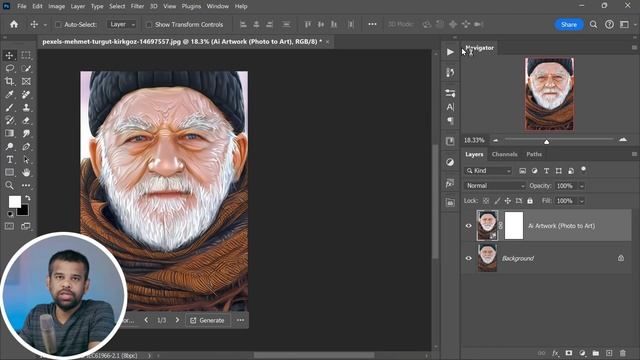Screen dimensions: 640x360
Task: Open contextual task bar more options
Action: (240, 320)
